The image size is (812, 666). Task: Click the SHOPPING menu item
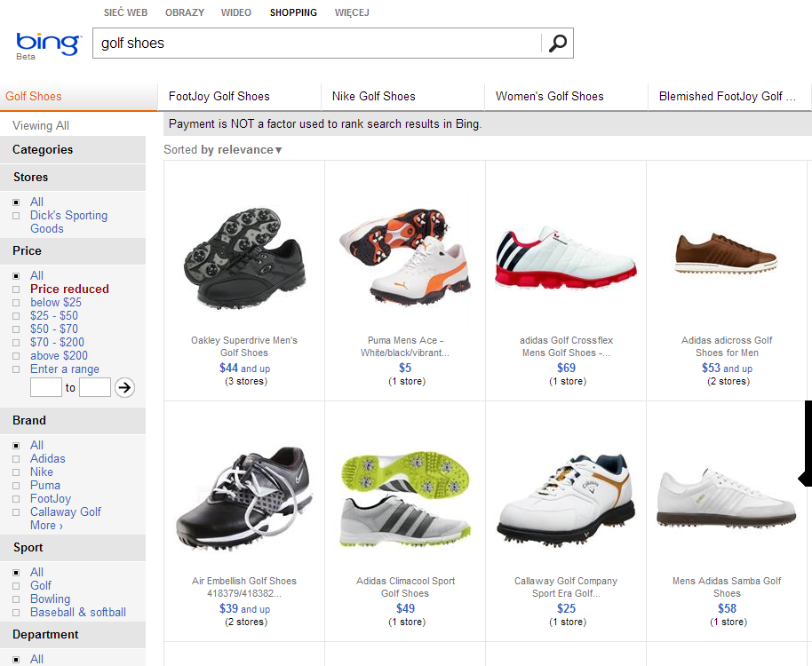(x=293, y=12)
